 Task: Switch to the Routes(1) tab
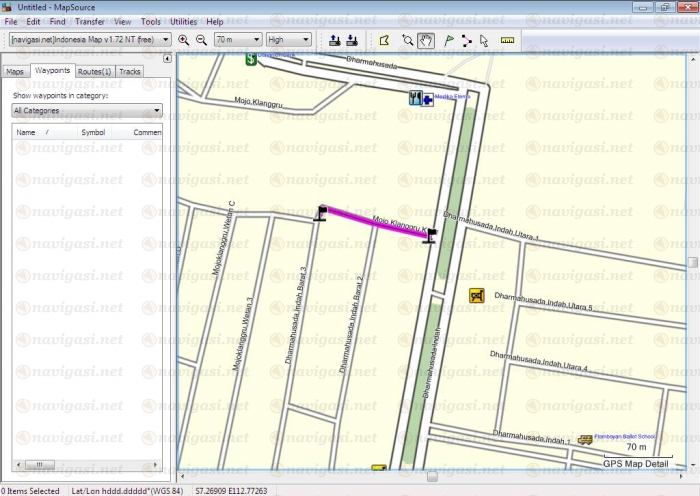coord(94,72)
